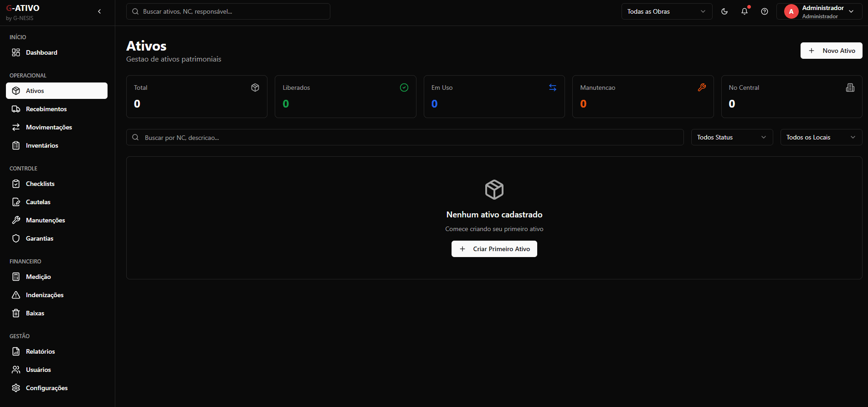The height and width of the screenshot is (407, 868).
Task: Open the Checklists menu item
Action: (x=40, y=184)
